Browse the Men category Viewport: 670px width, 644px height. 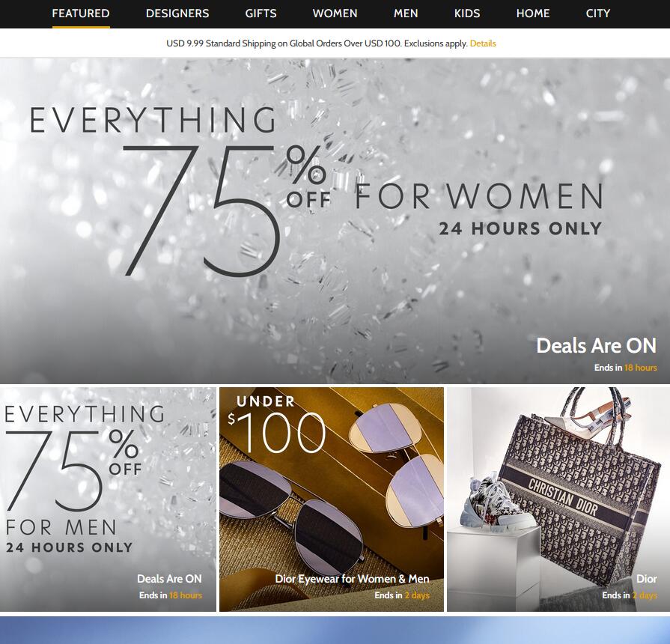click(x=406, y=13)
